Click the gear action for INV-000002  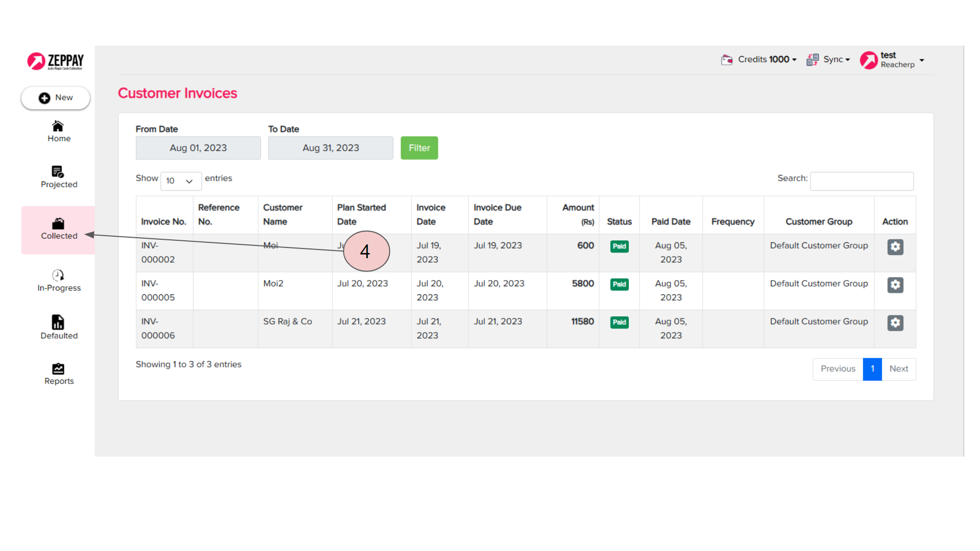tap(895, 247)
